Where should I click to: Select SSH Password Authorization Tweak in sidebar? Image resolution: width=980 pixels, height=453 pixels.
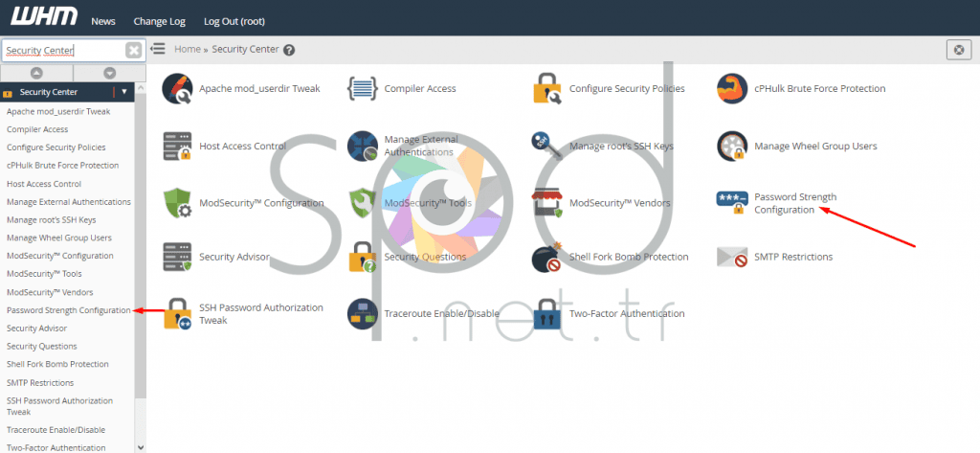click(x=60, y=406)
